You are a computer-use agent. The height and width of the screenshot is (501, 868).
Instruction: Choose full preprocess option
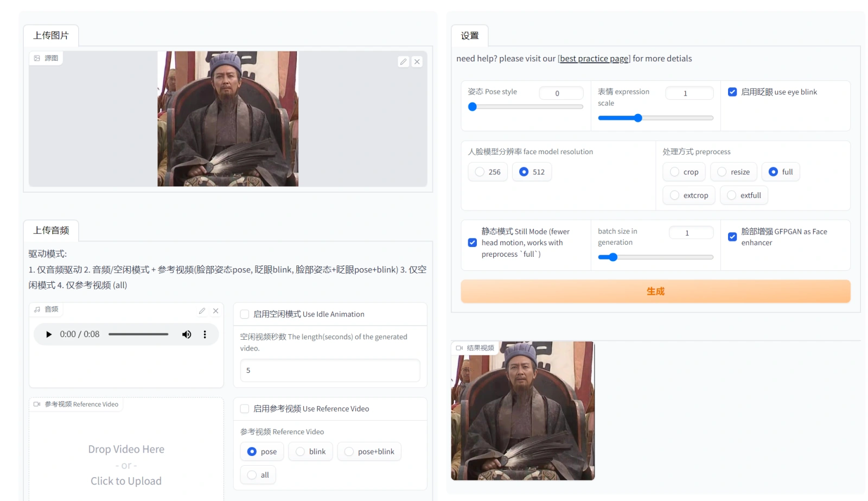781,172
